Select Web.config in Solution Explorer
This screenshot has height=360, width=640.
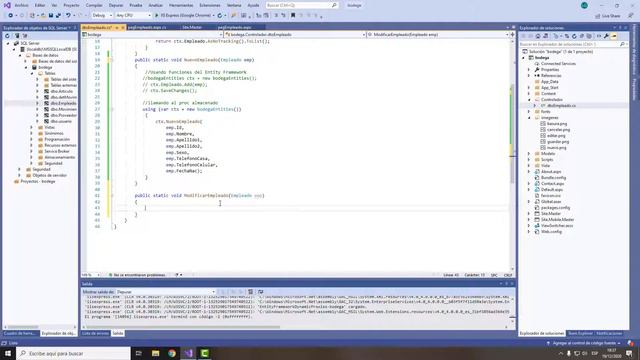tap(551, 232)
